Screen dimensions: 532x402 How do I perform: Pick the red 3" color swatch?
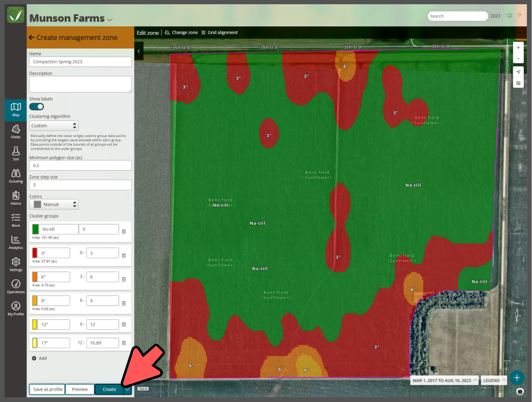pyautogui.click(x=35, y=253)
